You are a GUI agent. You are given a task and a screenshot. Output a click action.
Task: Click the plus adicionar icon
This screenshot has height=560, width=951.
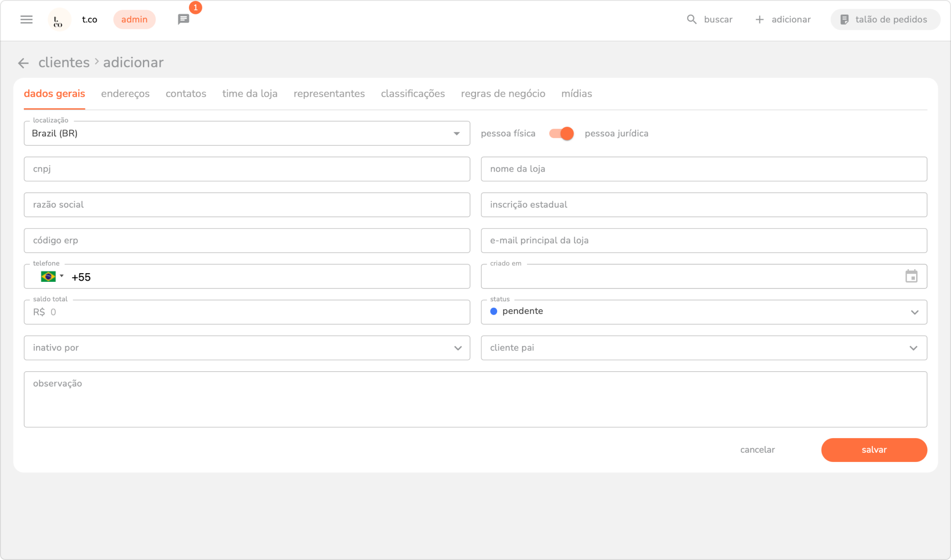759,19
